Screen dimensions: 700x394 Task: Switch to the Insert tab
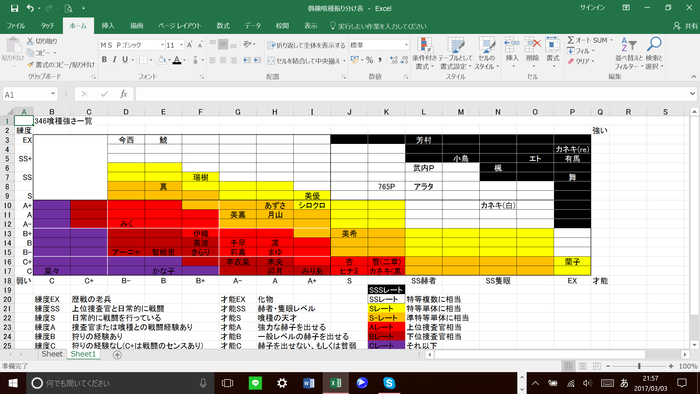pyautogui.click(x=108, y=26)
